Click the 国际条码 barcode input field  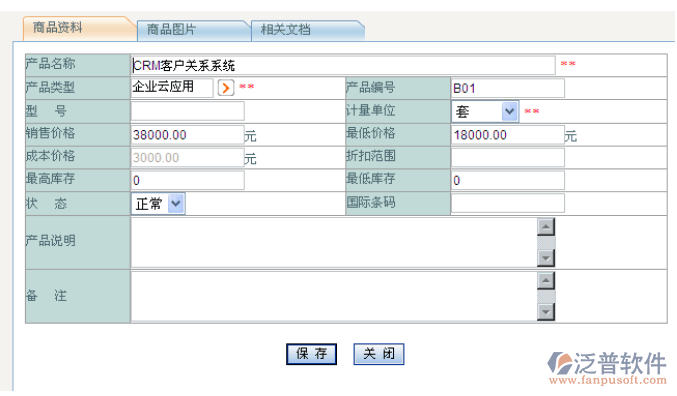click(508, 203)
